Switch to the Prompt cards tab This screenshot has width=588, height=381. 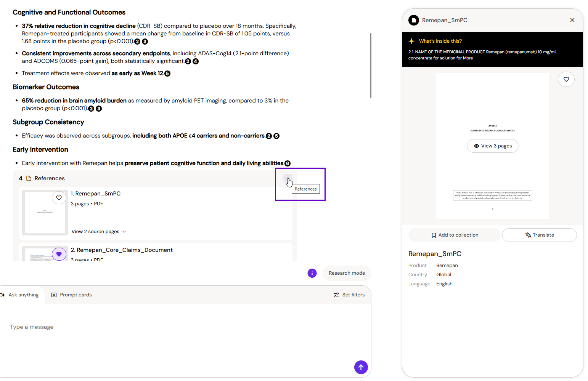click(72, 295)
